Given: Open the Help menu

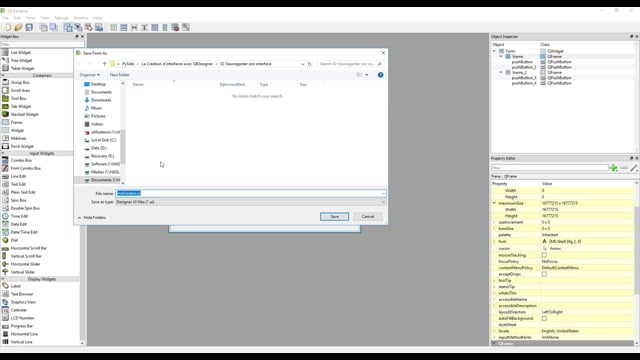Looking at the screenshot, I should [x=98, y=18].
